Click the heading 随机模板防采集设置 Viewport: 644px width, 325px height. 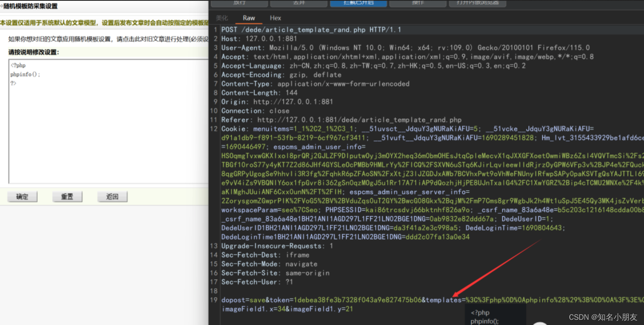(x=31, y=6)
